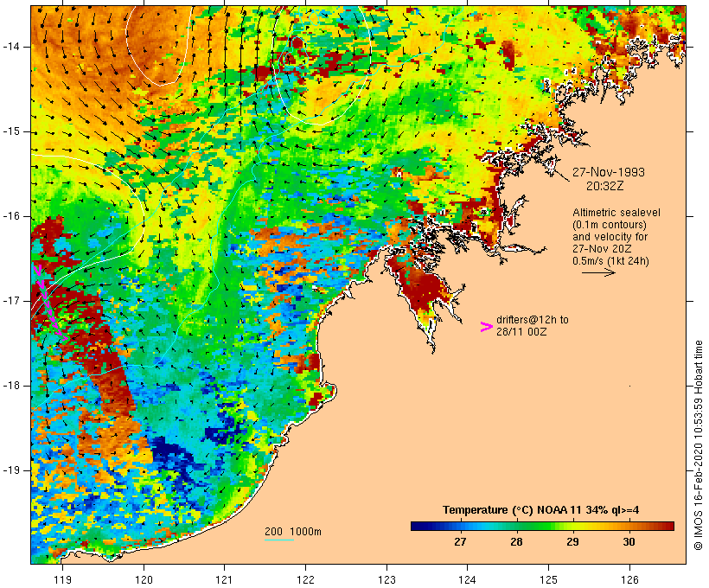This screenshot has height=588, width=709.
Task: Click the colorbar tick label 27
Action: [460, 542]
